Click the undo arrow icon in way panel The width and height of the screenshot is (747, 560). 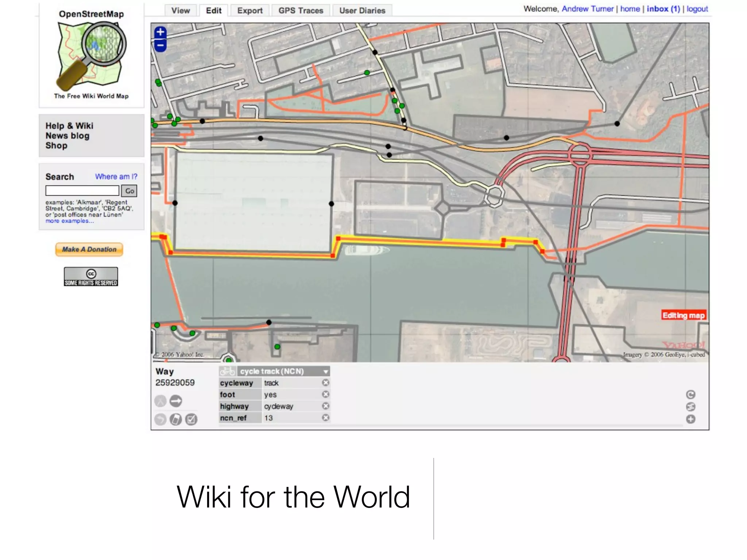pyautogui.click(x=160, y=420)
